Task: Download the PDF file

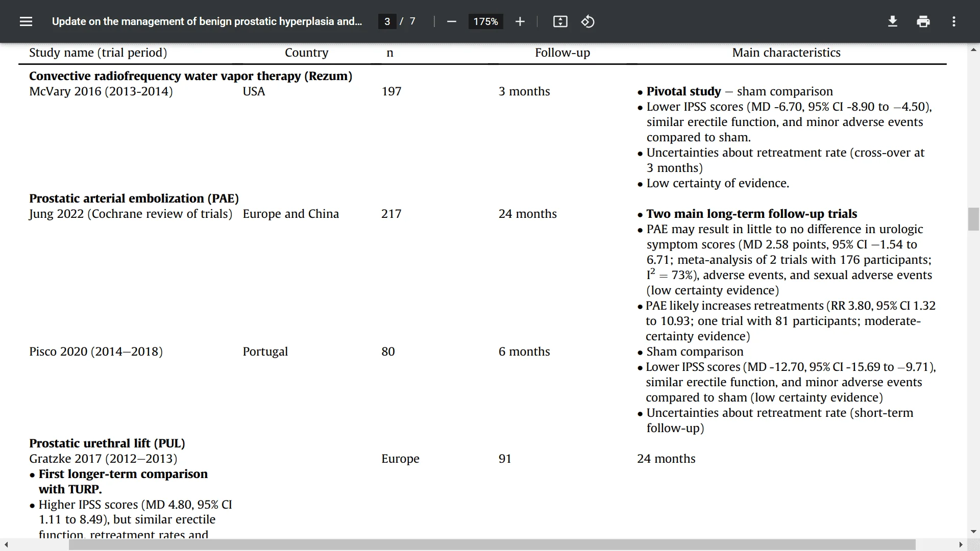Action: click(892, 21)
